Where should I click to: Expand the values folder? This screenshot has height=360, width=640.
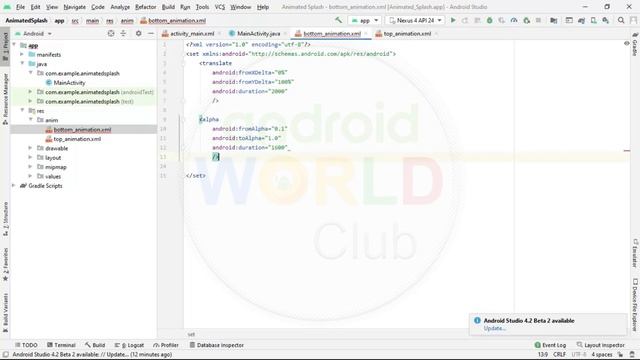(30, 176)
